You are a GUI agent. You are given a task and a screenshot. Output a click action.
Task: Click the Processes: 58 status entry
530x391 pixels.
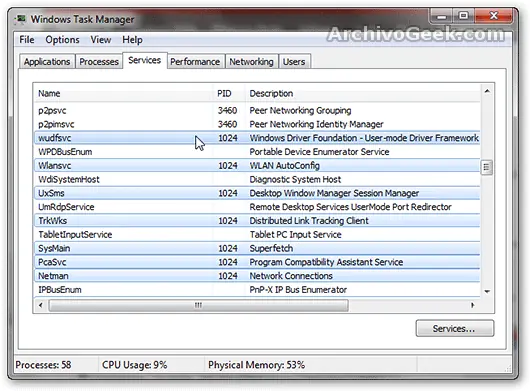[43, 365]
